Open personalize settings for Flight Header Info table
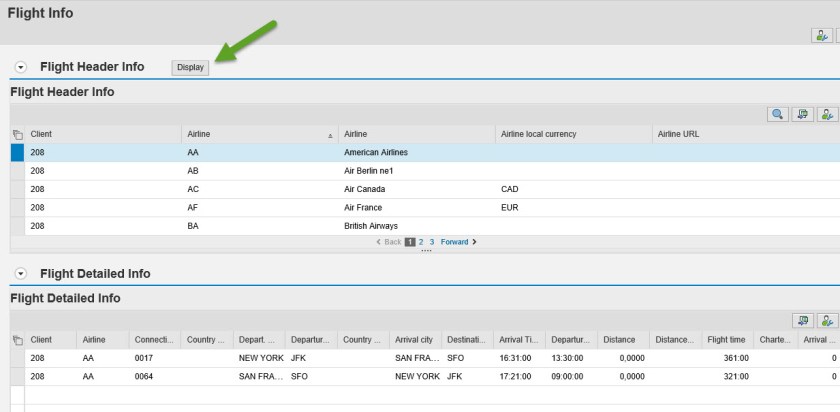This screenshot has width=840, height=412. click(x=827, y=115)
